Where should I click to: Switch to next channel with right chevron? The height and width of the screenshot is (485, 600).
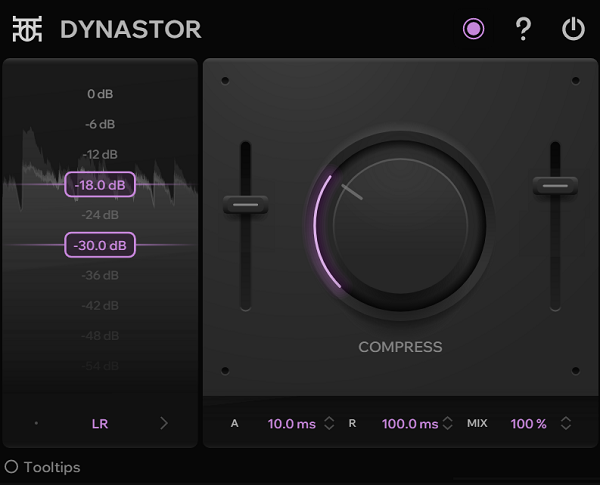coord(164,423)
